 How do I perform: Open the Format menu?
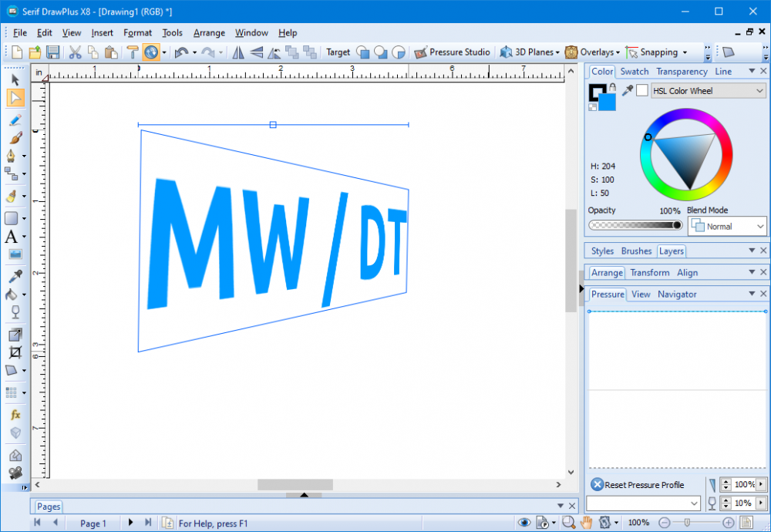pyautogui.click(x=137, y=32)
